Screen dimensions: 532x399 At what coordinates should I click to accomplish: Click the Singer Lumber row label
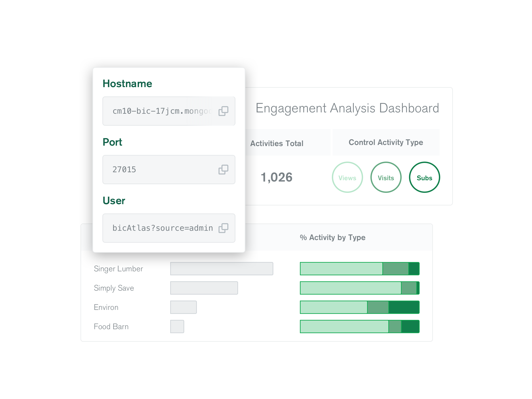(118, 269)
